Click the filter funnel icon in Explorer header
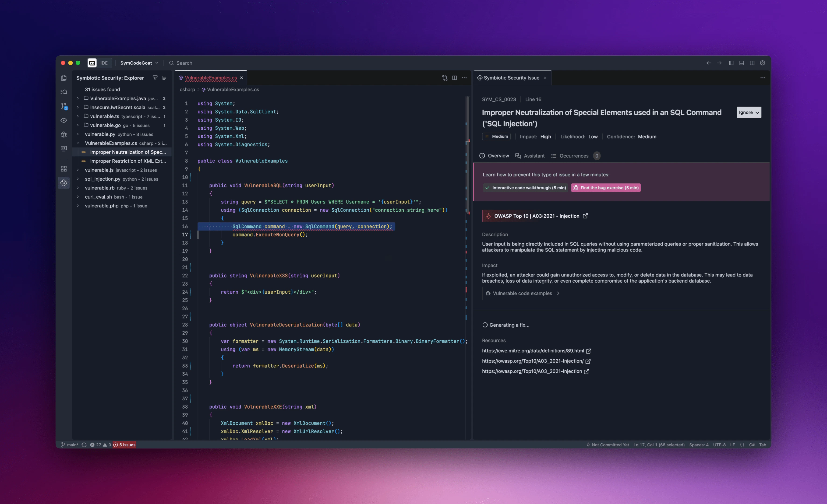The image size is (827, 504). [155, 78]
